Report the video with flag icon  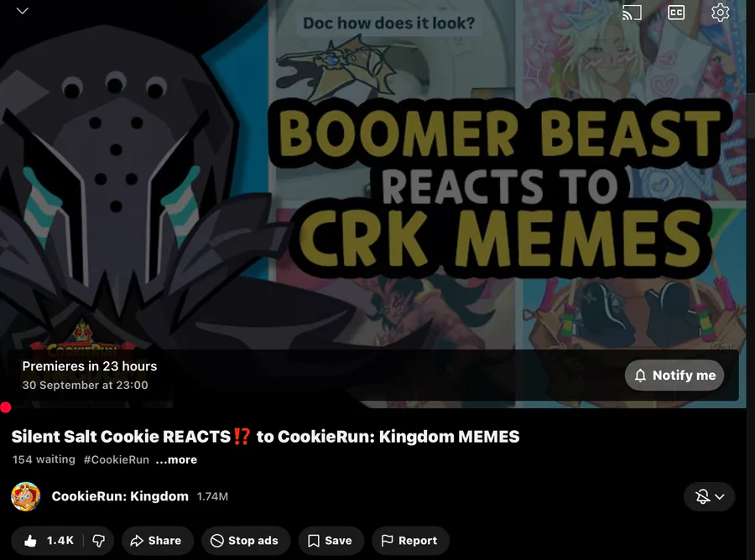(x=410, y=541)
